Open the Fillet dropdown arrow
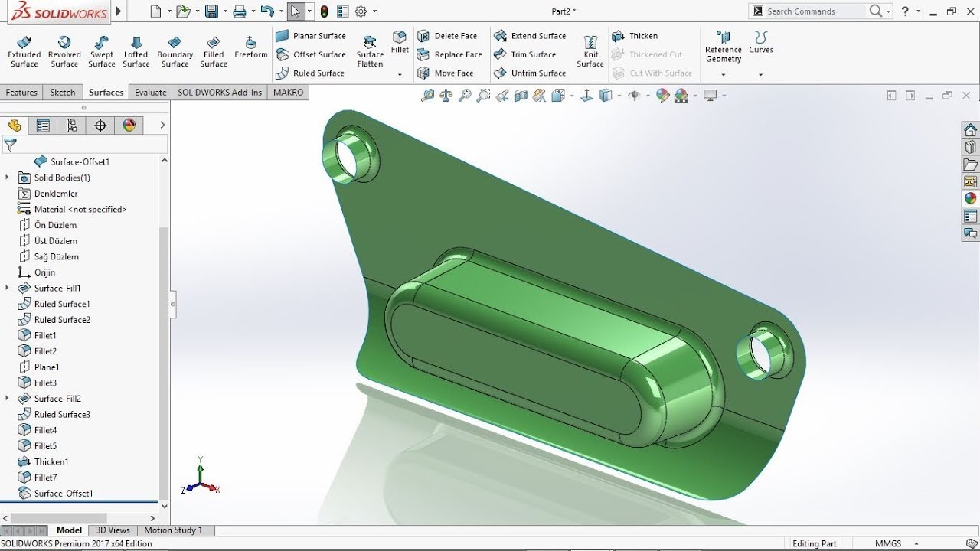The width and height of the screenshot is (980, 551). click(400, 75)
